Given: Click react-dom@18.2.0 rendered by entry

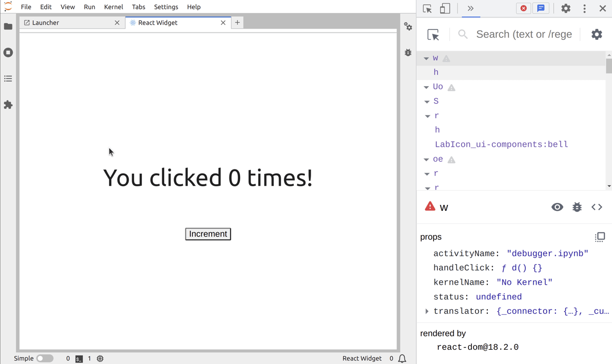Looking at the screenshot, I should (x=477, y=347).
